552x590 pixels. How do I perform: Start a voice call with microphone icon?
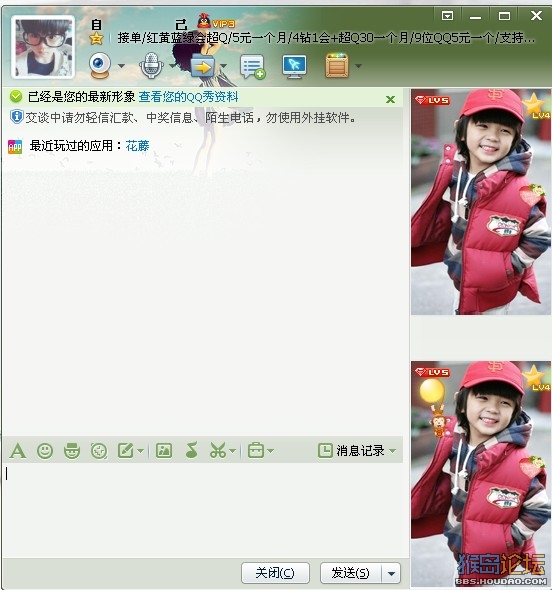[x=151, y=65]
